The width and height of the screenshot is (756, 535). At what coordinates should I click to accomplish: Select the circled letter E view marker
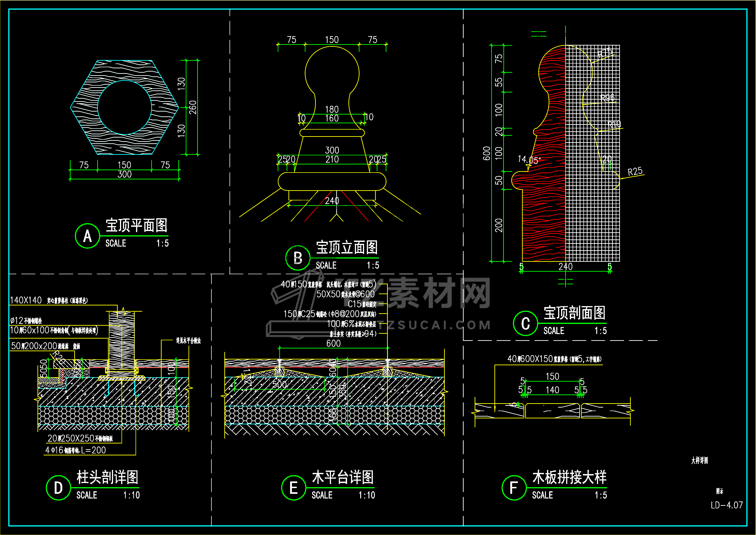click(294, 488)
